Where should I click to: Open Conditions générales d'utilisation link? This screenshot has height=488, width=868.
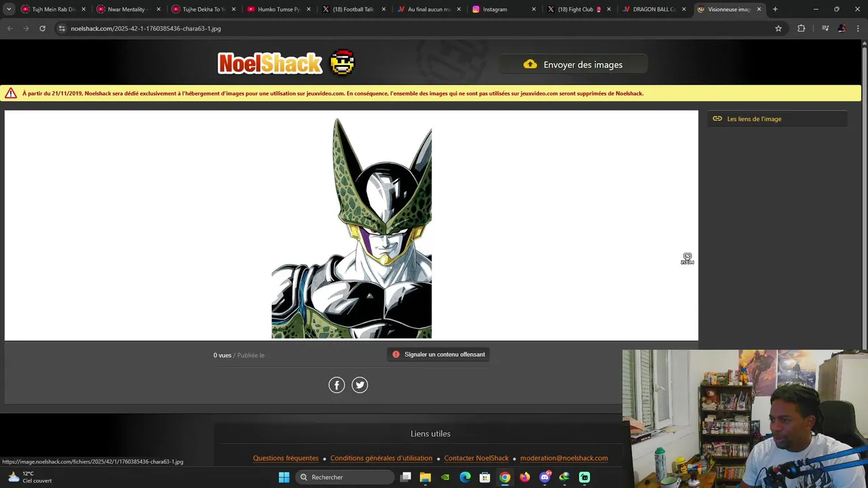(x=381, y=458)
